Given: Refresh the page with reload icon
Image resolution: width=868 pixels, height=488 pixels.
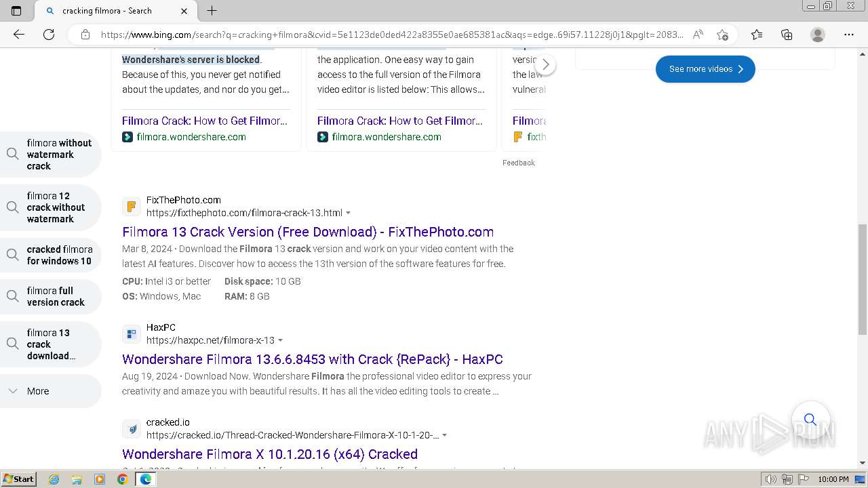Looking at the screenshot, I should [x=49, y=35].
